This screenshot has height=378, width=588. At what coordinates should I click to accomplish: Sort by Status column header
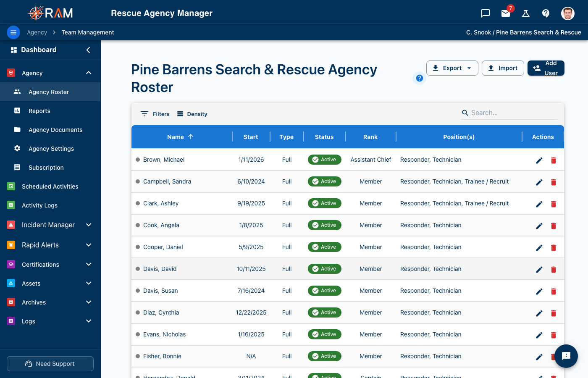pos(324,137)
